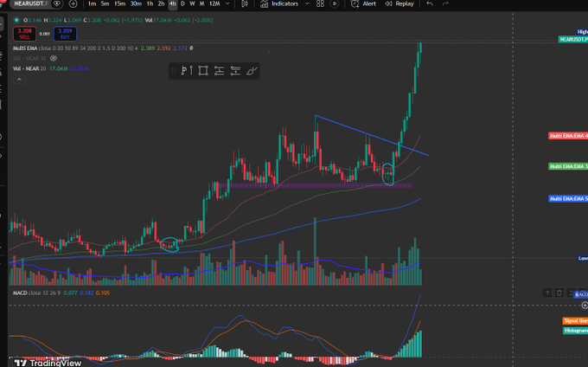Click the plus button on the price axis
The height and width of the screenshot is (367, 588).
coord(585,306)
